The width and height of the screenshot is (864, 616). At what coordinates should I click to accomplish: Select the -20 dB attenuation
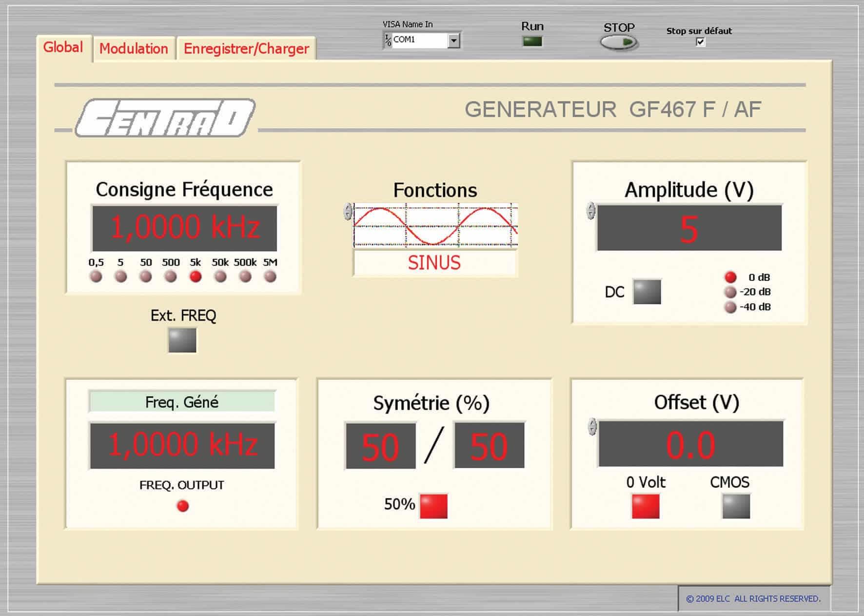click(x=730, y=292)
